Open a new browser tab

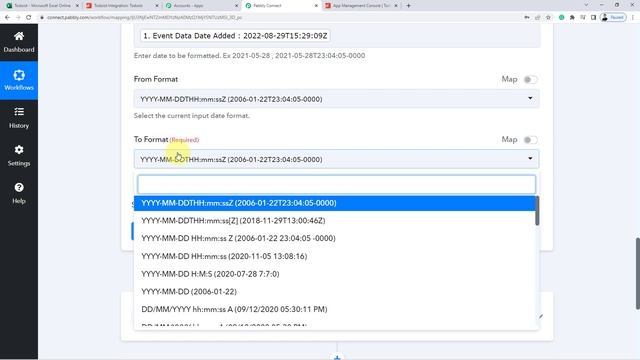pyautogui.click(x=408, y=6)
